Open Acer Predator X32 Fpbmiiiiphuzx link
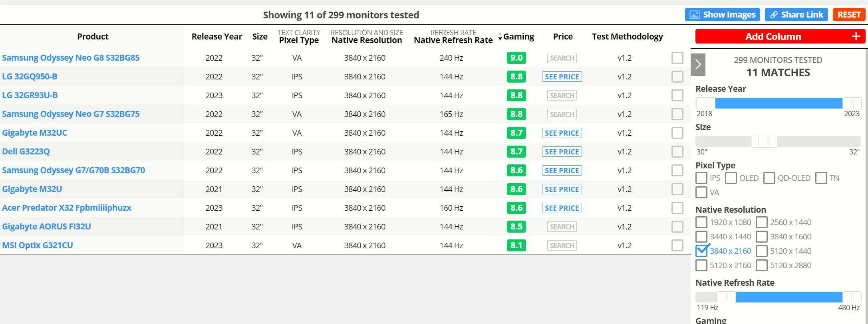The width and height of the screenshot is (868, 324). point(67,208)
